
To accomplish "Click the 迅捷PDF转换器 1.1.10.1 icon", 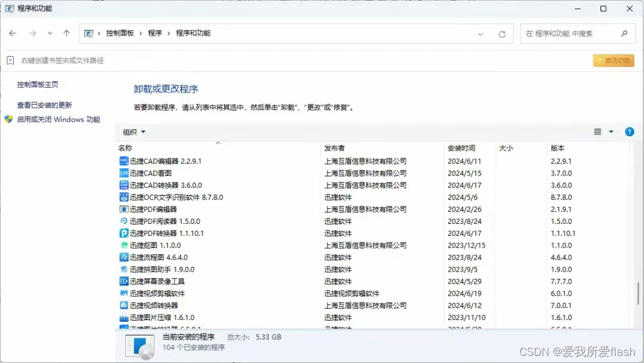I will point(123,233).
